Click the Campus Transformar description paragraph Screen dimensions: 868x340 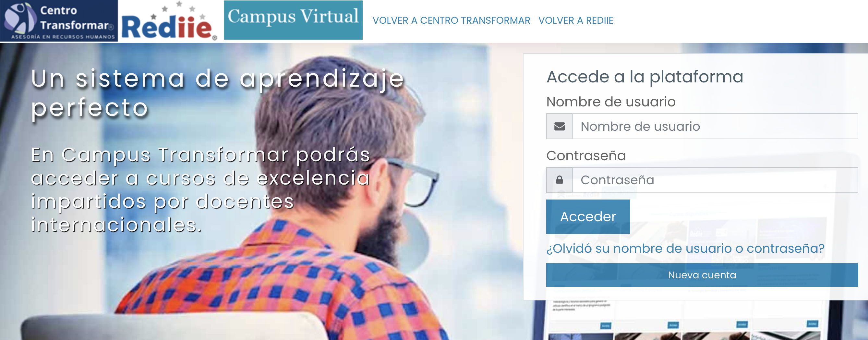point(200,190)
